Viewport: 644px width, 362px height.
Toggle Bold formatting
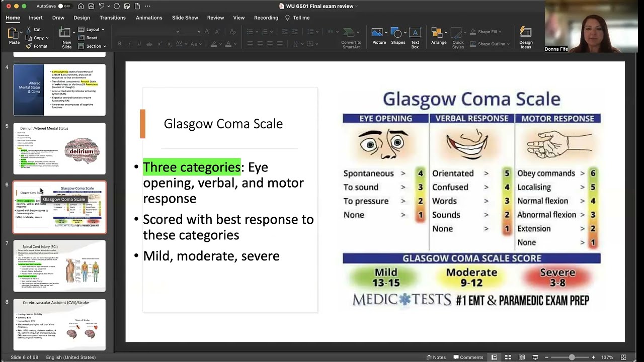point(119,44)
